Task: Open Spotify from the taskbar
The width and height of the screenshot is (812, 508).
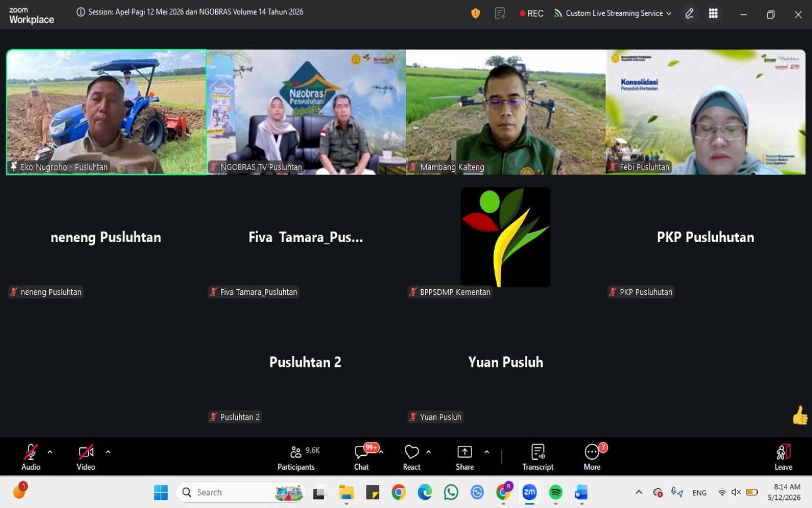Action: (556, 492)
